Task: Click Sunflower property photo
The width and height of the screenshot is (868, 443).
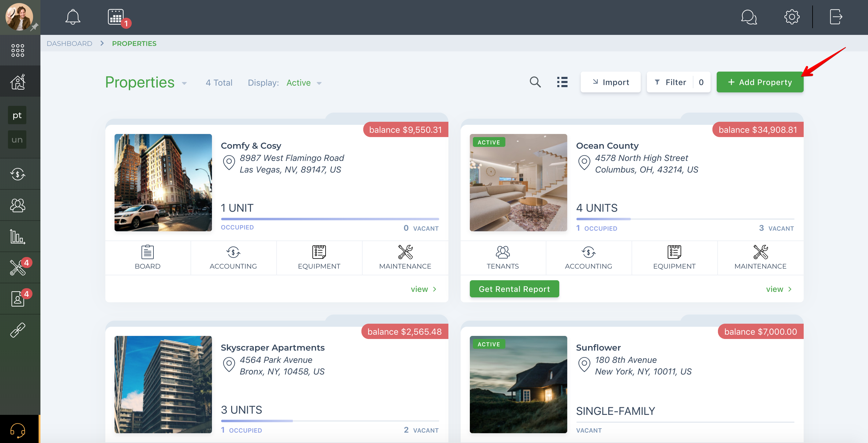Action: tap(518, 385)
